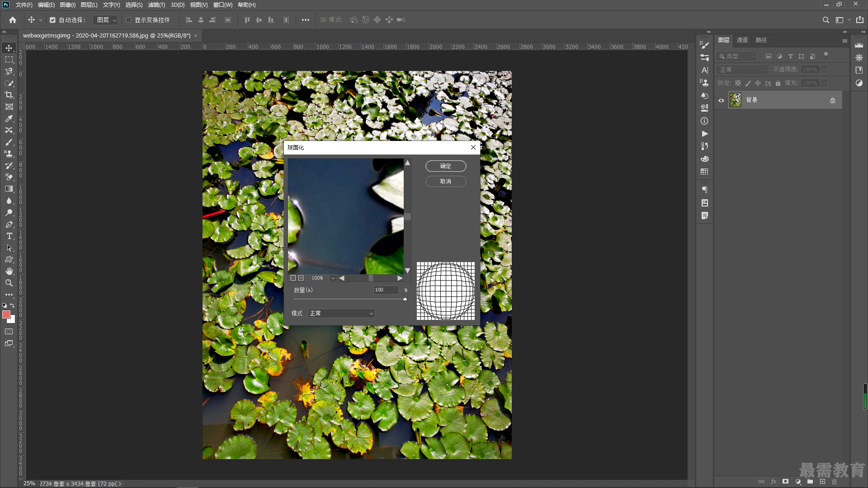This screenshot has width=868, height=488.
Task: Expand the 不透明度 opacity dropdown arrow
Action: [824, 70]
